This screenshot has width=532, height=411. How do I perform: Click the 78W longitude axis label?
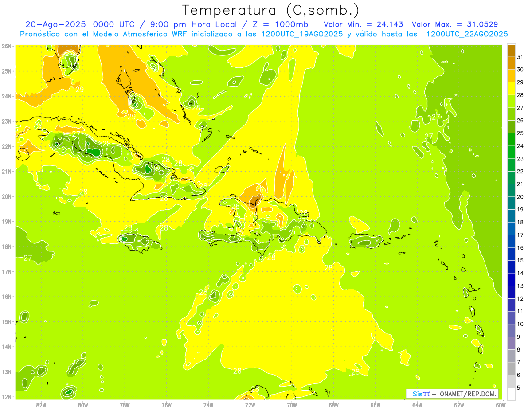click(x=125, y=405)
